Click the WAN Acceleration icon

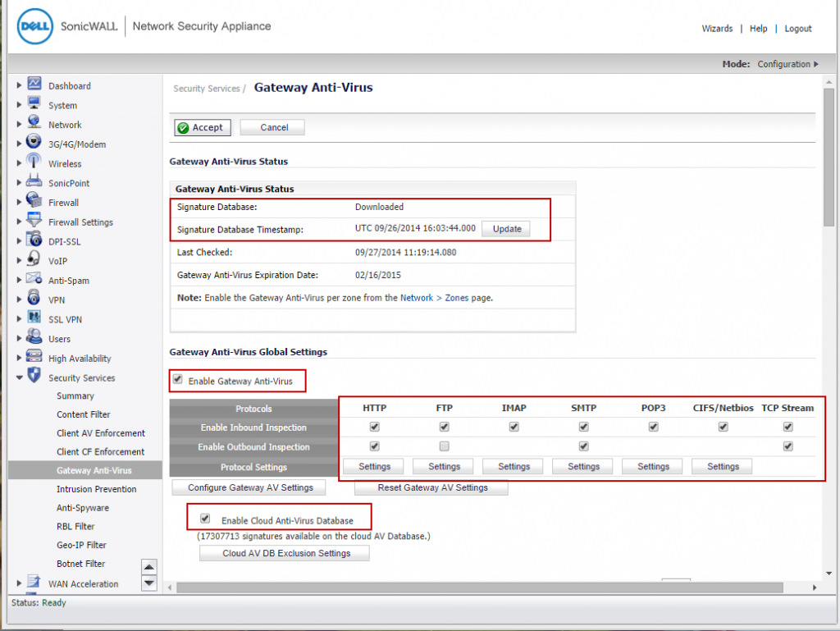coord(34,582)
